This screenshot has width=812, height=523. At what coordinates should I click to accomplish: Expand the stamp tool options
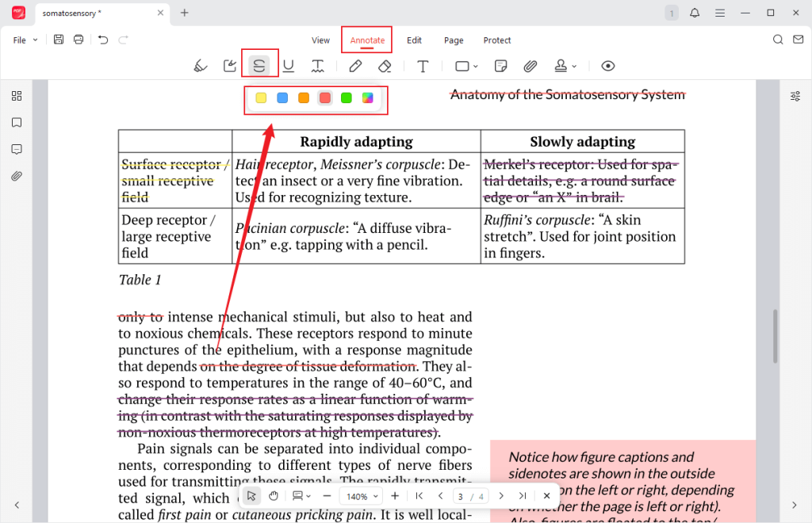pos(564,66)
